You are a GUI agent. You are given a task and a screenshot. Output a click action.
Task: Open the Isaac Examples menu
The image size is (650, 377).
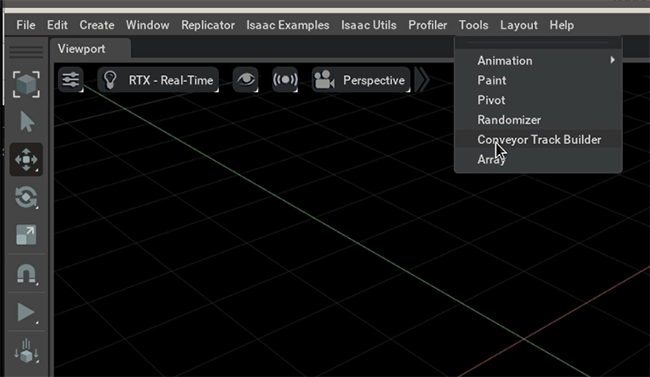point(288,25)
